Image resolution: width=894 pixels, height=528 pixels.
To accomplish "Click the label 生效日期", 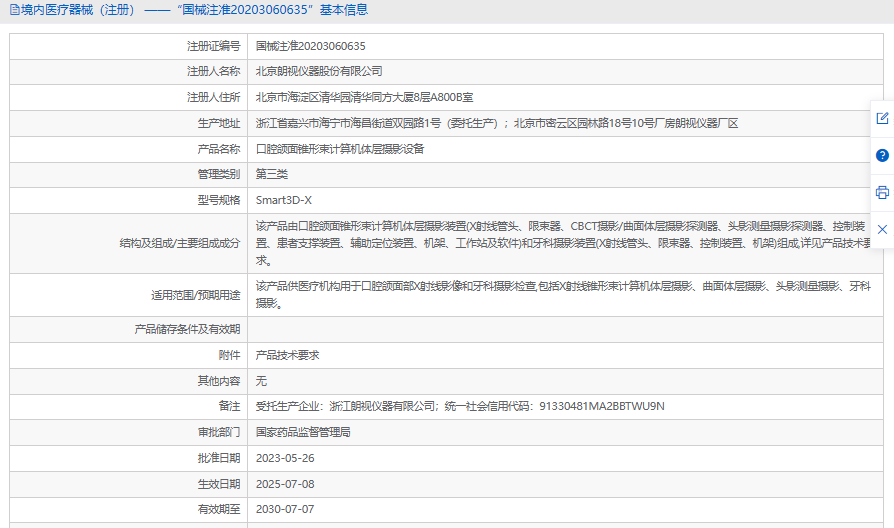I will pos(219,484).
